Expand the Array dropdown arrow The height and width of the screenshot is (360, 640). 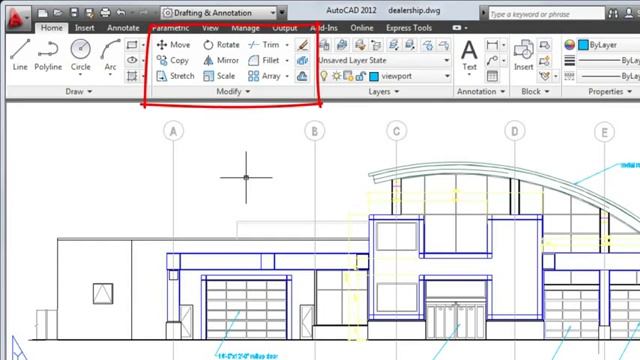[287, 76]
